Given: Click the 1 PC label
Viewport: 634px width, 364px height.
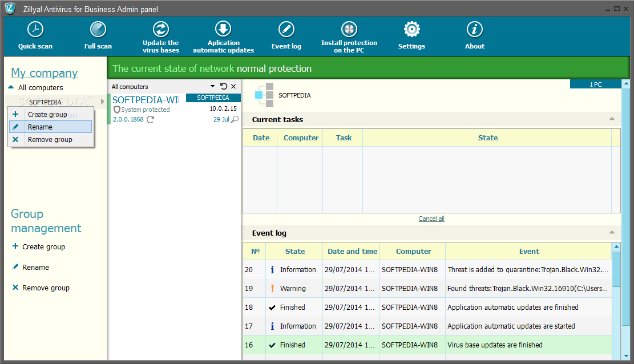Looking at the screenshot, I should point(596,84).
